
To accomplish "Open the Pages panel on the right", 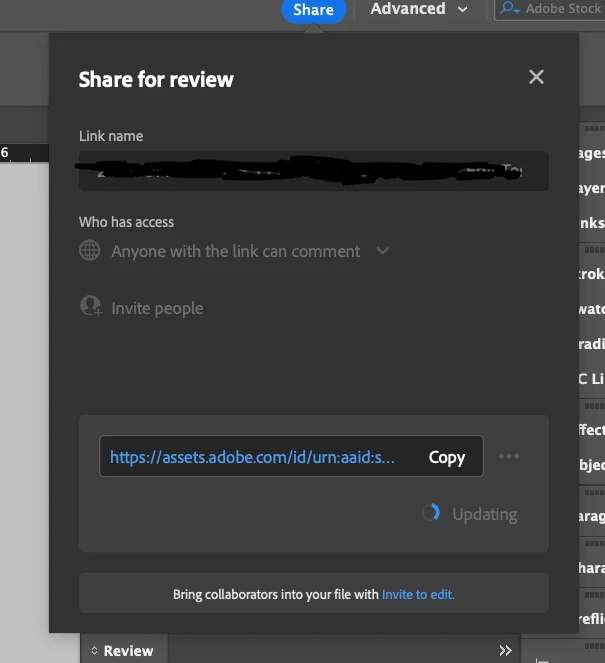I will point(592,153).
